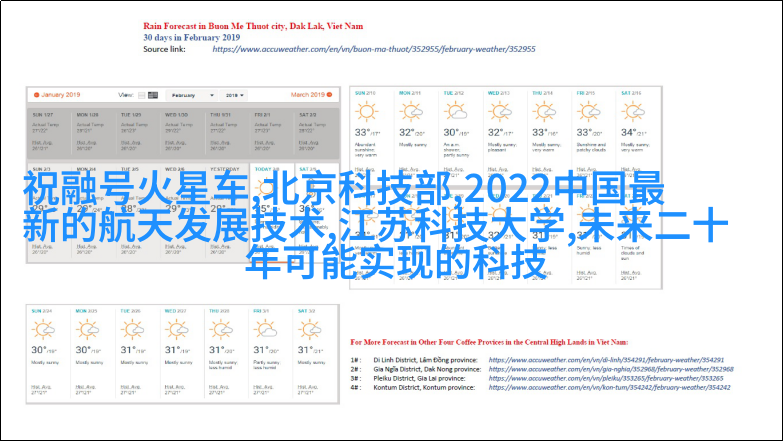
Task: Click the '30 days in February 2019' subtitle
Action: point(192,38)
